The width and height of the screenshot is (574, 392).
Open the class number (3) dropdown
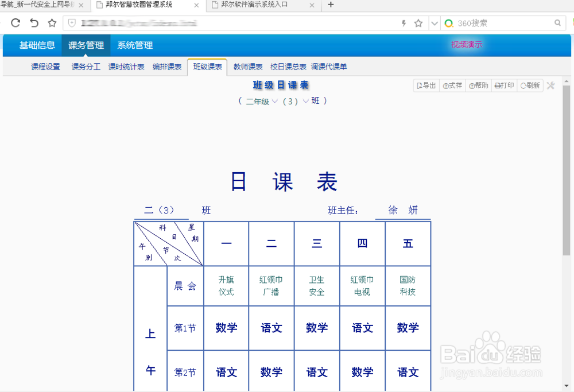coord(299,100)
